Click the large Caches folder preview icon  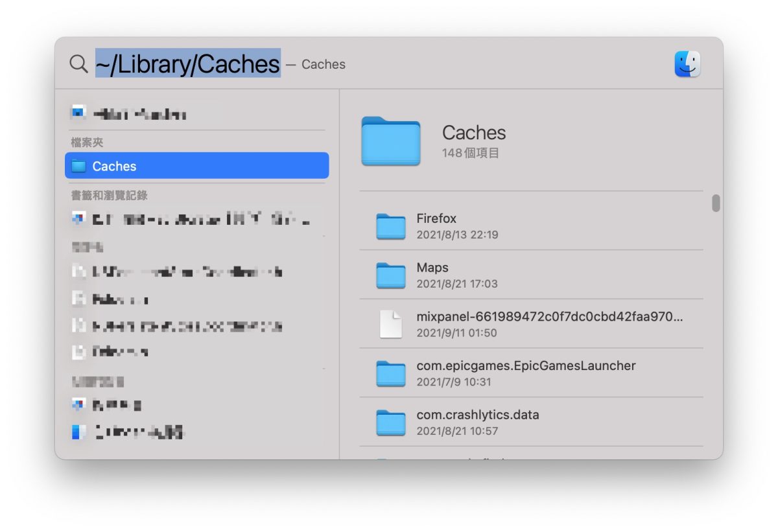391,141
